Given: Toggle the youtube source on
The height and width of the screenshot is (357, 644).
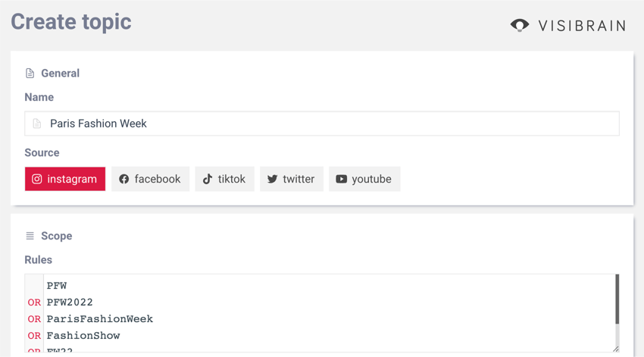Looking at the screenshot, I should point(364,179).
